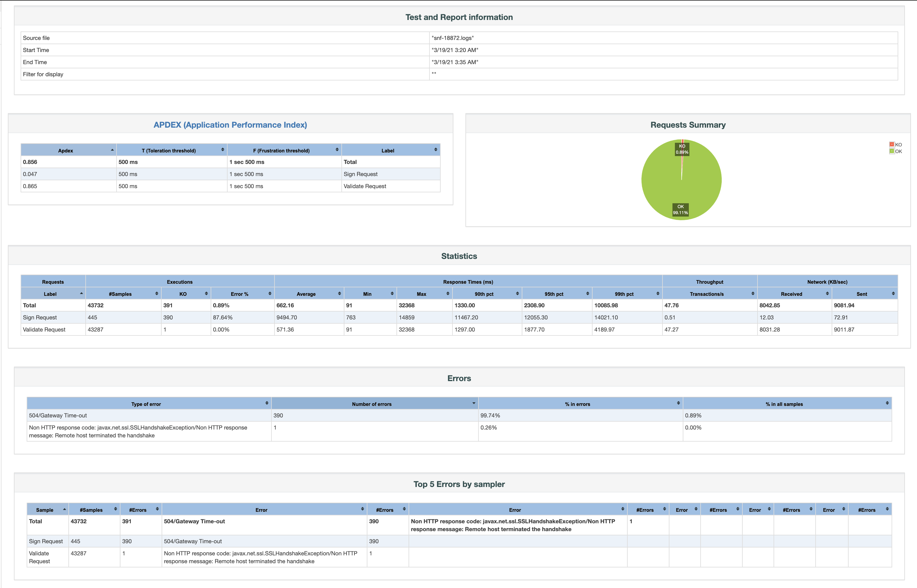Sort Statistics by Received KB/sec column

[x=827, y=294]
